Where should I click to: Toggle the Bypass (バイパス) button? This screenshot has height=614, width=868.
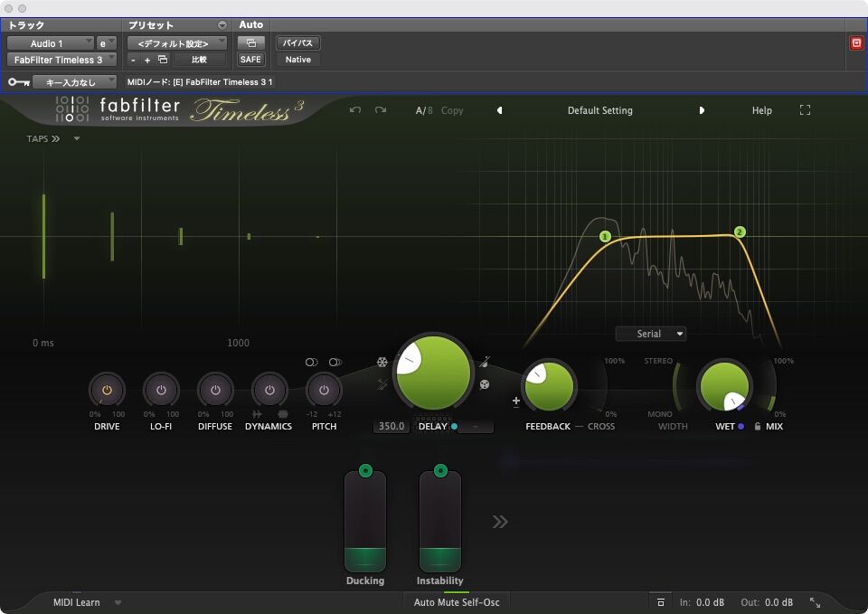point(297,43)
